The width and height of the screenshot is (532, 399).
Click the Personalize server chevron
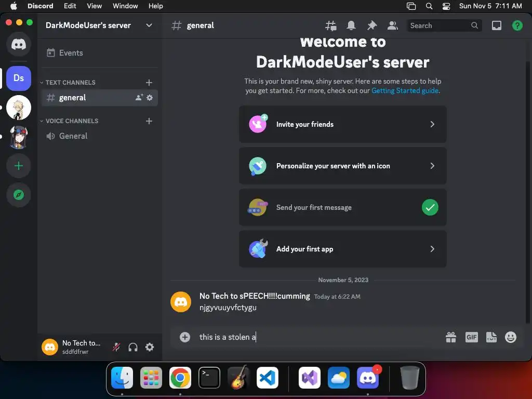coord(432,166)
